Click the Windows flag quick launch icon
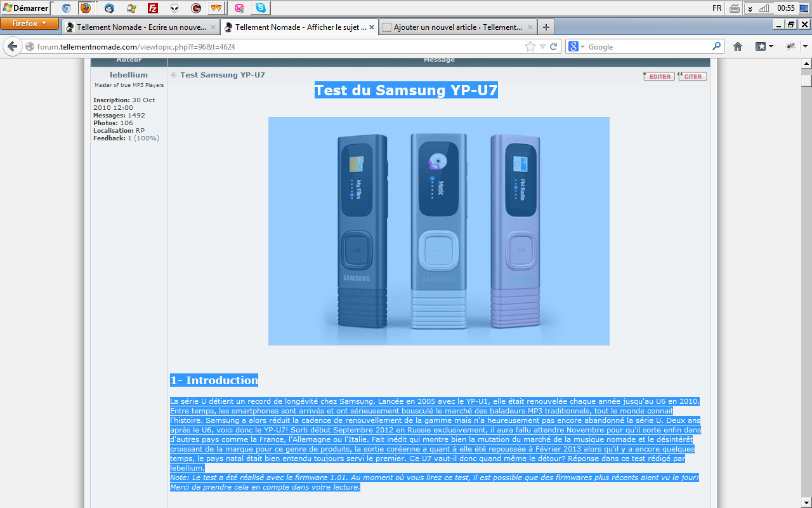812x508 pixels. (x=131, y=8)
